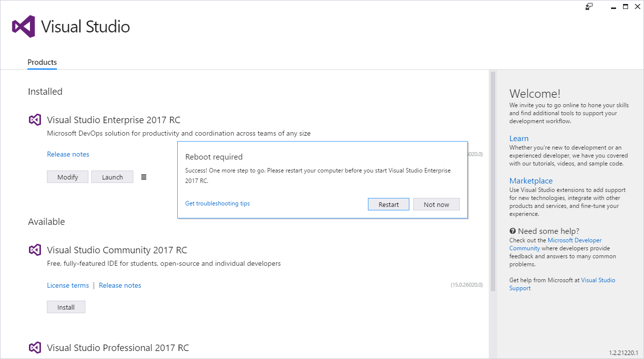Click the feedback icon in title bar
This screenshot has height=359, width=644.
coord(589,6)
